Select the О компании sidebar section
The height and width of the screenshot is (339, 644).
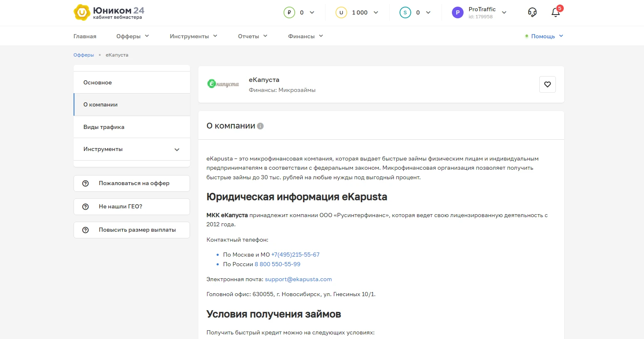132,105
